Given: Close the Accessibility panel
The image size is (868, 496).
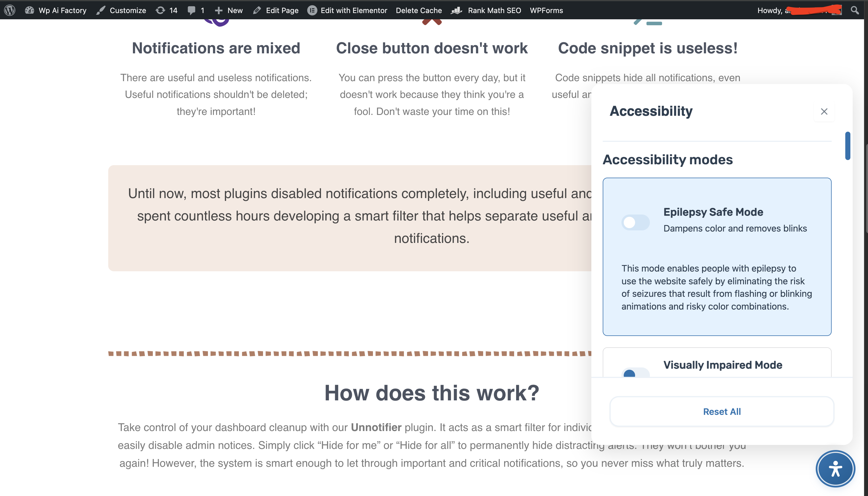Looking at the screenshot, I should [x=824, y=112].
